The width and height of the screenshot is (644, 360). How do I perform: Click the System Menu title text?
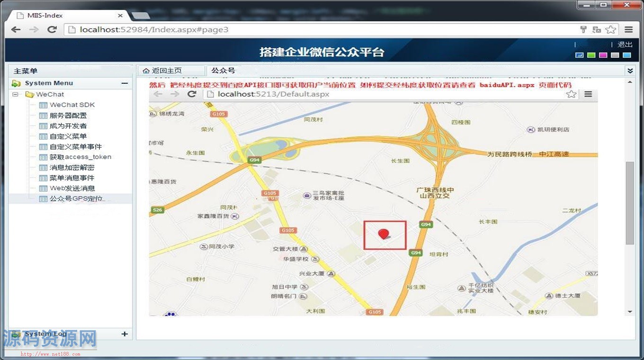tap(49, 83)
